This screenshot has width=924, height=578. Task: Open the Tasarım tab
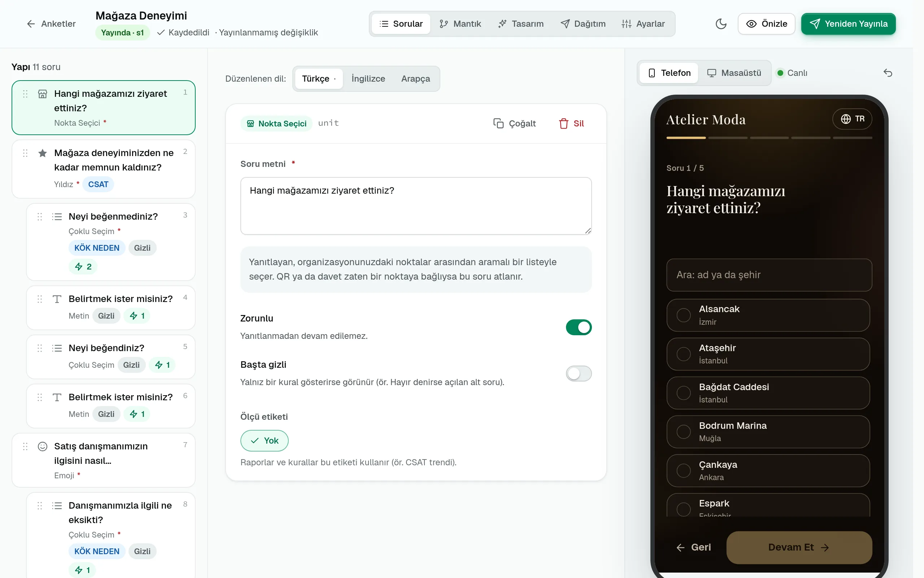(x=520, y=24)
